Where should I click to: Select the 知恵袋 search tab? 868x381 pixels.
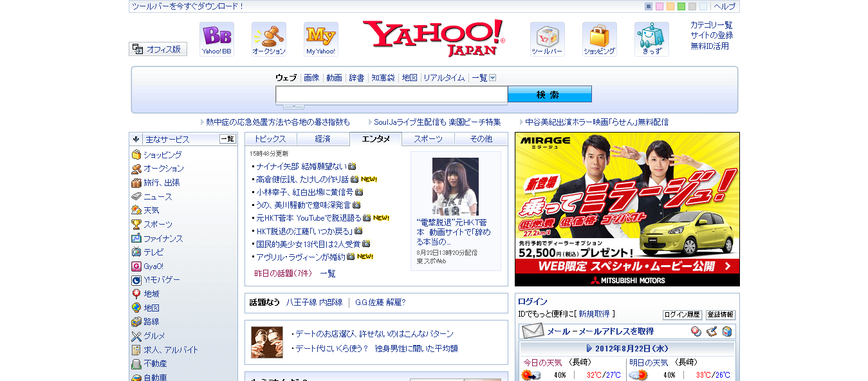click(383, 78)
